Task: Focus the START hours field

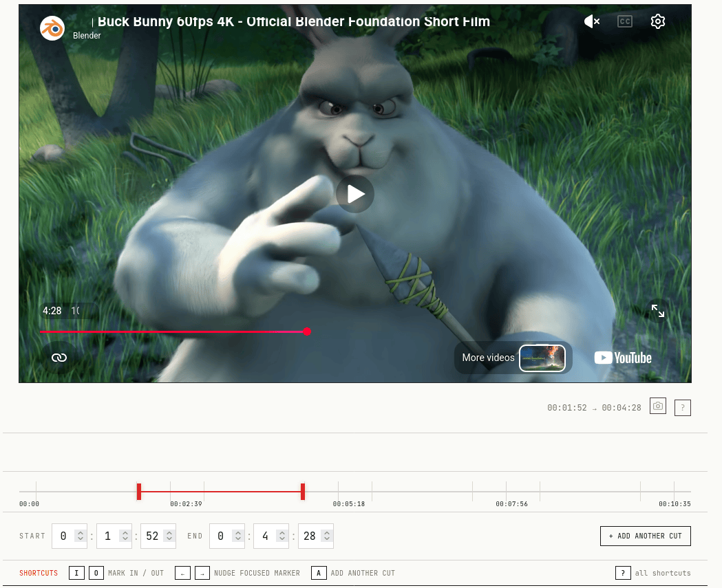Action: (70, 536)
